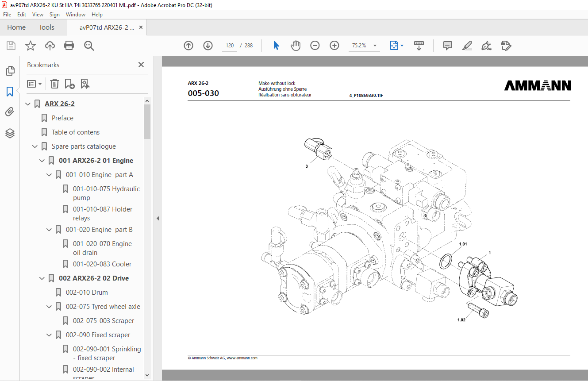Screen dimensions: 588x381
Task: Click the fit page view icon
Action: (x=394, y=46)
